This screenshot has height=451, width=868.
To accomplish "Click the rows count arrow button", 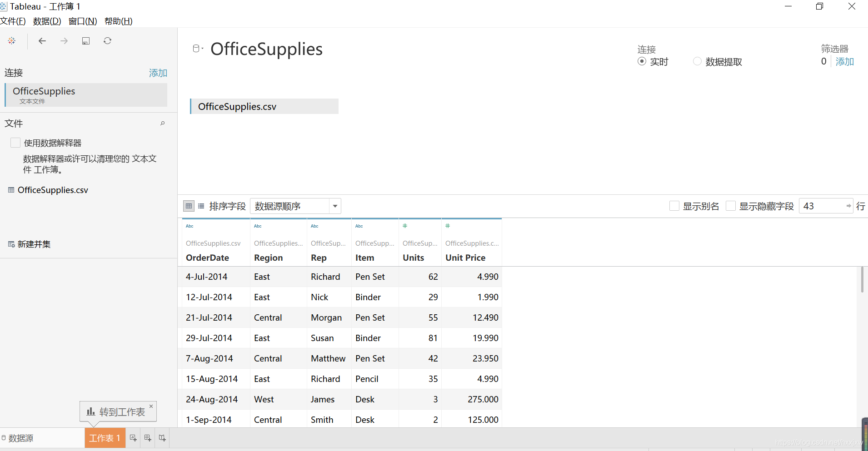I will pyautogui.click(x=848, y=206).
